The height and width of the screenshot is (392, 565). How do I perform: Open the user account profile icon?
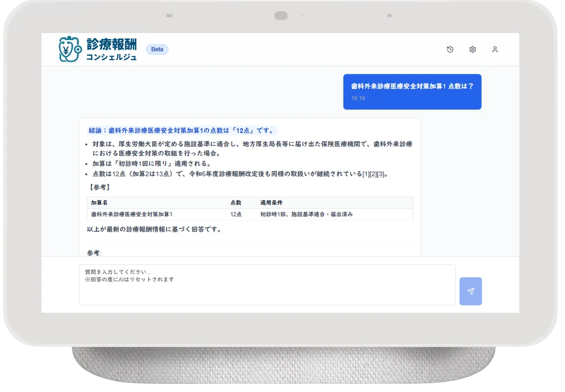coord(495,49)
